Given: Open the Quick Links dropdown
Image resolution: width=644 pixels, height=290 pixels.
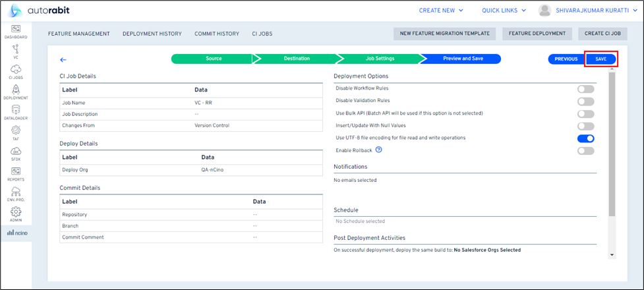Looking at the screenshot, I should tap(504, 11).
